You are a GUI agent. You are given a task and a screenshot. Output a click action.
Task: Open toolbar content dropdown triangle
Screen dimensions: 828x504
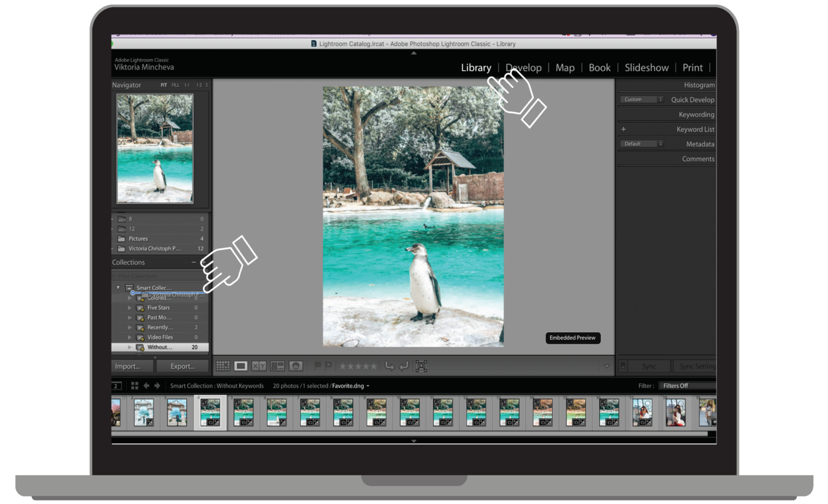pyautogui.click(x=607, y=366)
